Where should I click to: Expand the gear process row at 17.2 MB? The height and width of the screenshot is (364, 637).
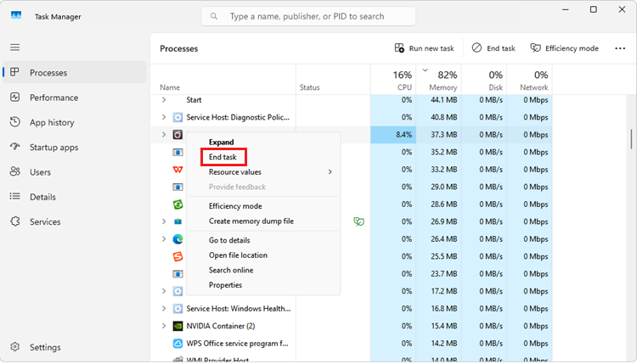click(164, 291)
